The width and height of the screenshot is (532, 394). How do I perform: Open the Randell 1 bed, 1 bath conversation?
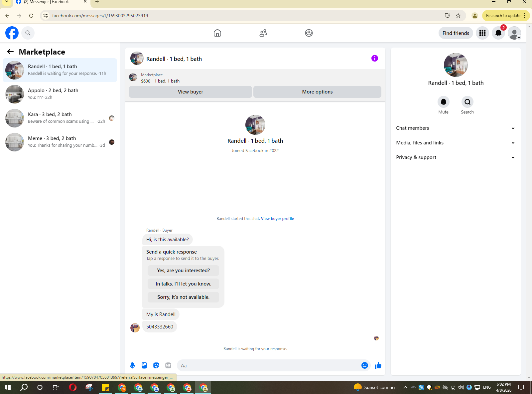tap(60, 70)
